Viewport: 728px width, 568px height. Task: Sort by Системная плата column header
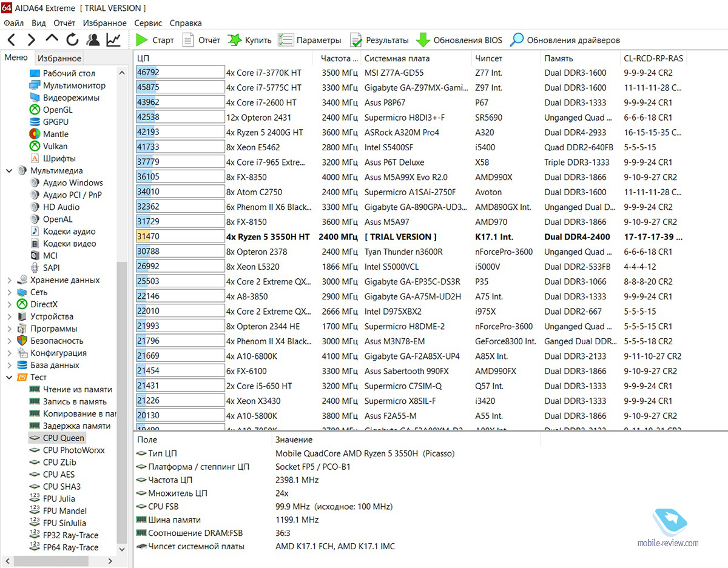[x=416, y=58]
